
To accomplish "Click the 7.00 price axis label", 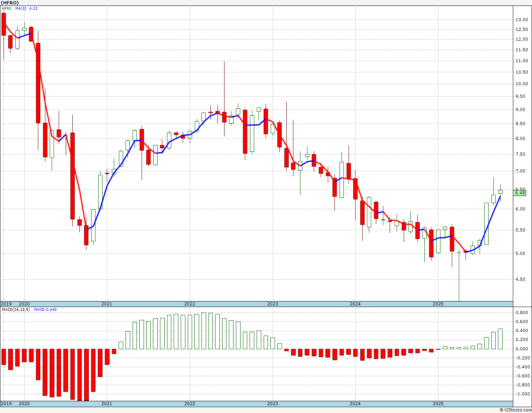I will click(x=521, y=171).
